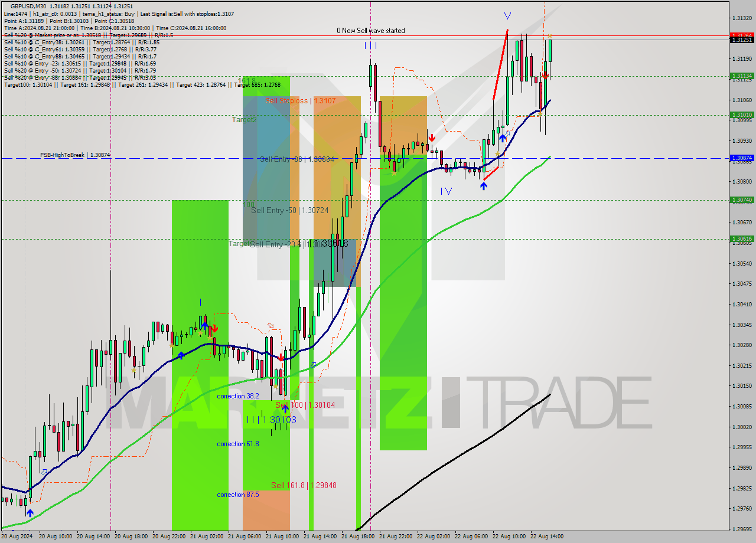Click the 'Target100: 1.30104' info line
Viewport: 756px width, 543px height.
[142, 85]
